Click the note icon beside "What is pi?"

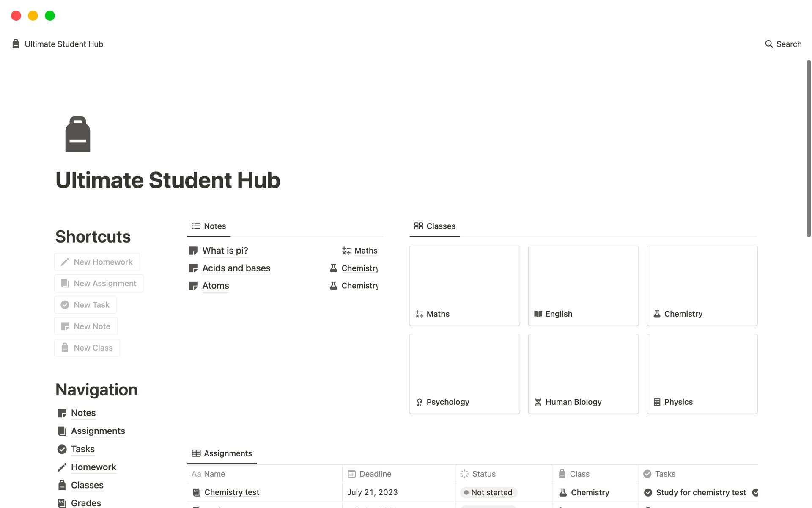(193, 250)
